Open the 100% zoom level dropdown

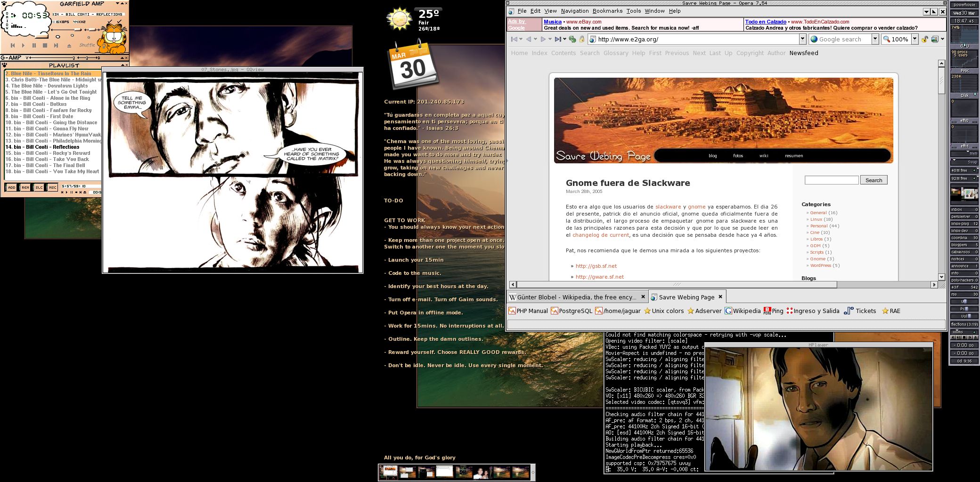point(915,39)
